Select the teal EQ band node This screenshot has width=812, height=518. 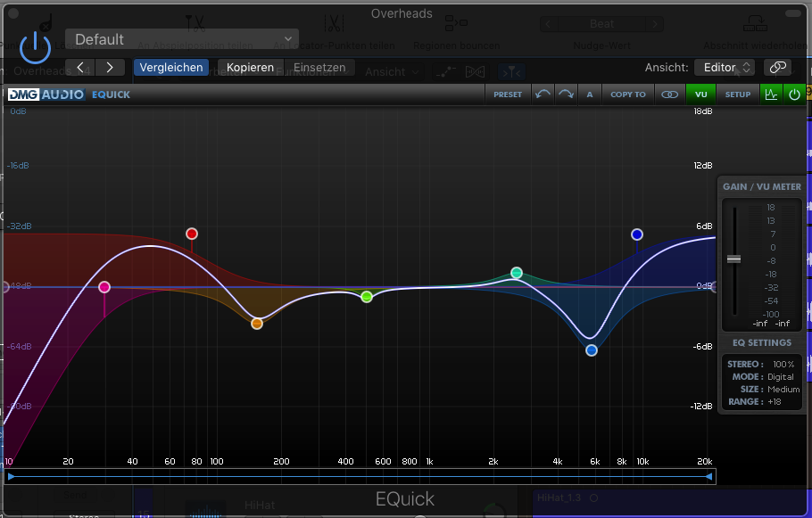517,273
